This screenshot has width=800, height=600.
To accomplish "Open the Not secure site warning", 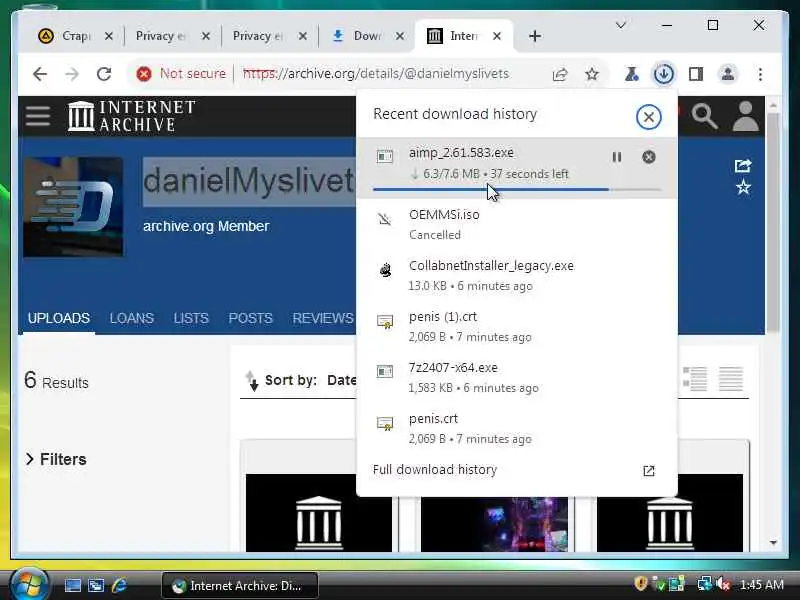I will click(181, 74).
